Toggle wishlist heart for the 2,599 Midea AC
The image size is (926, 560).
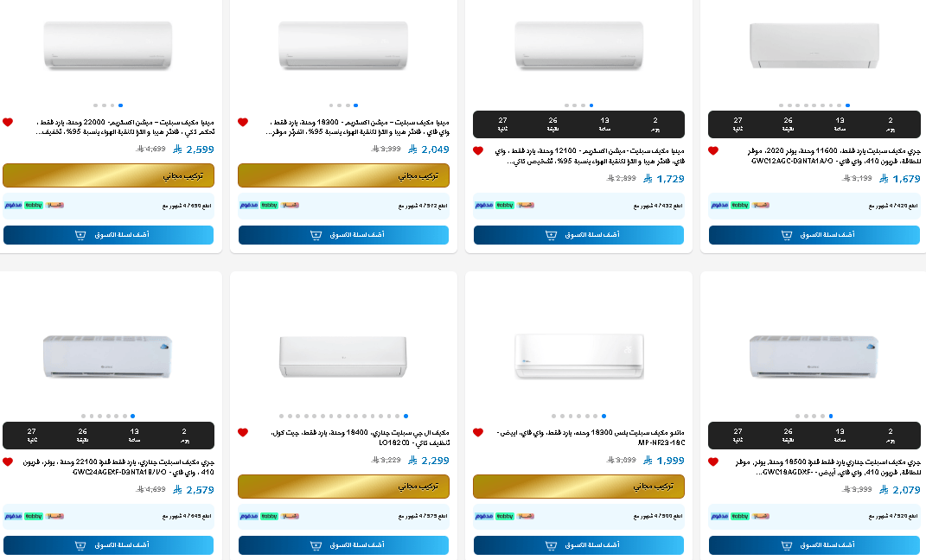tap(8, 122)
